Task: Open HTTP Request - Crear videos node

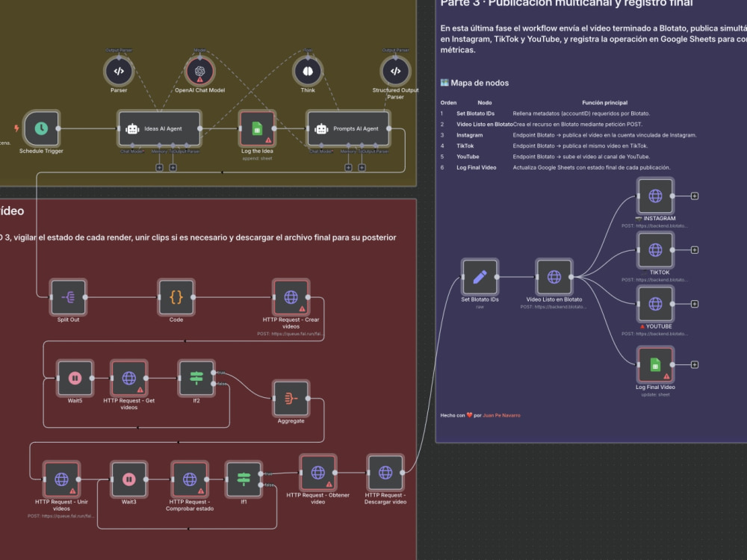Action: (x=291, y=297)
